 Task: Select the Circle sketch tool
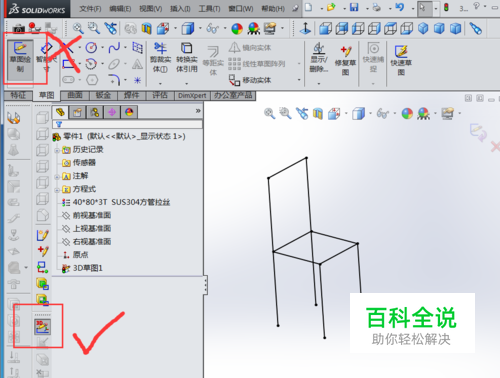[91, 48]
